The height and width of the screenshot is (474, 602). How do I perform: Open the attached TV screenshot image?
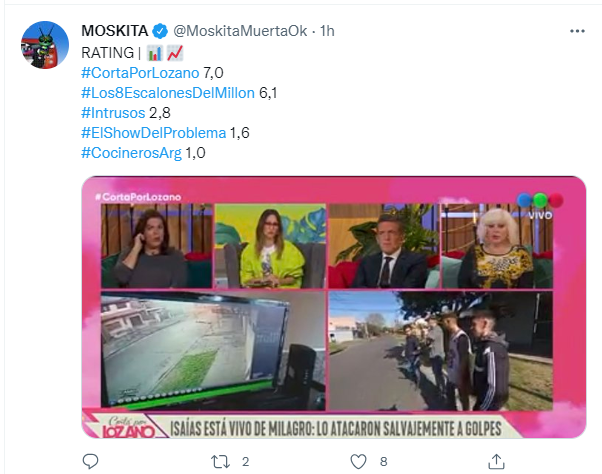[x=334, y=307]
